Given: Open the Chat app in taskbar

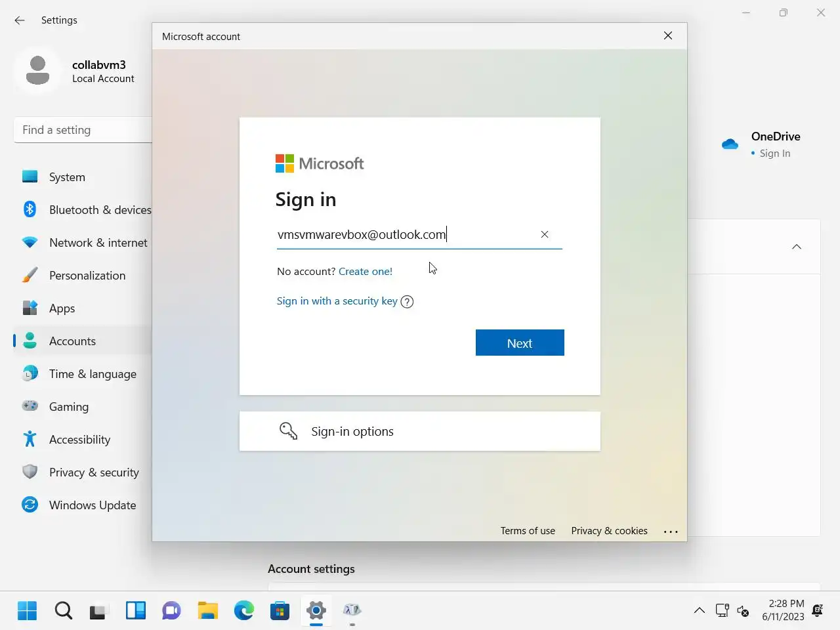Looking at the screenshot, I should [x=171, y=610].
